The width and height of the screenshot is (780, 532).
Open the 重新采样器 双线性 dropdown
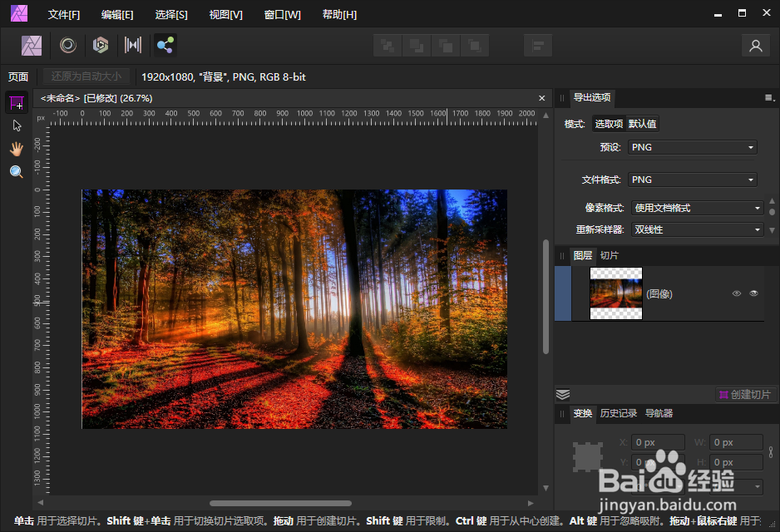697,229
